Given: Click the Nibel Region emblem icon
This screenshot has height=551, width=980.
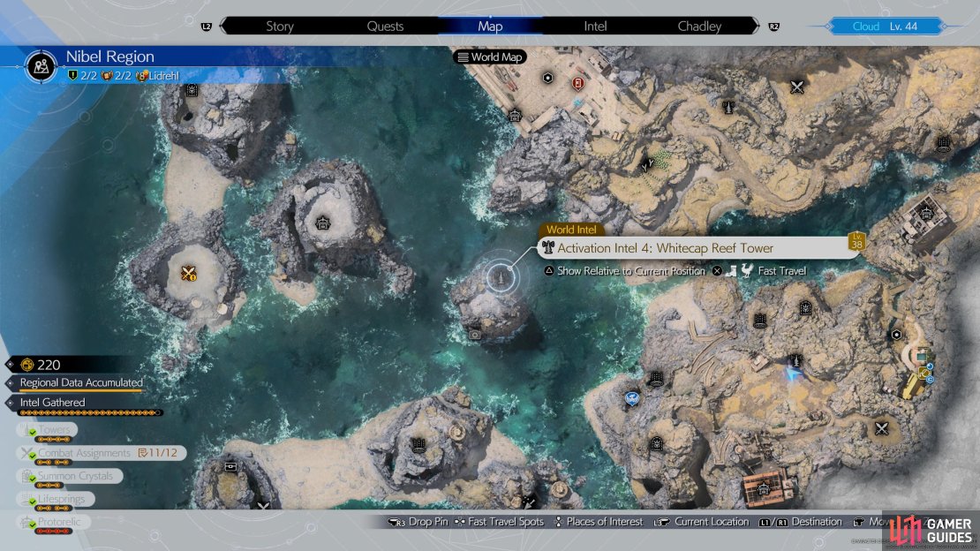Looking at the screenshot, I should point(41,65).
